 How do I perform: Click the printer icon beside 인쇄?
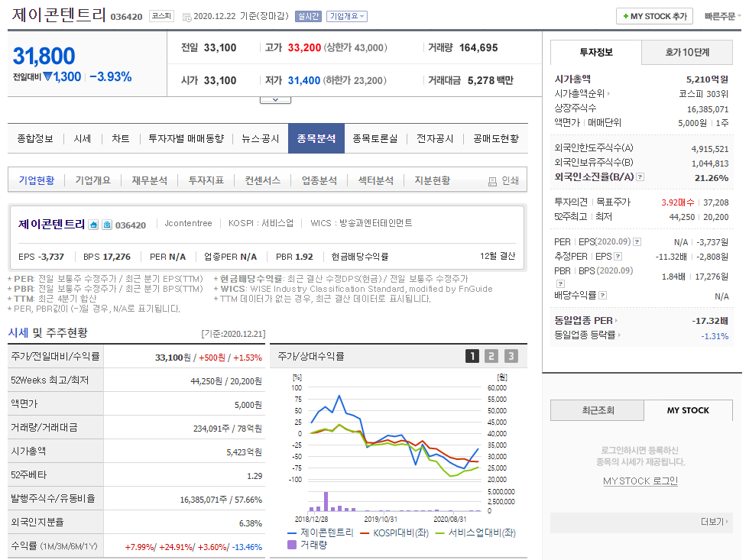492,181
